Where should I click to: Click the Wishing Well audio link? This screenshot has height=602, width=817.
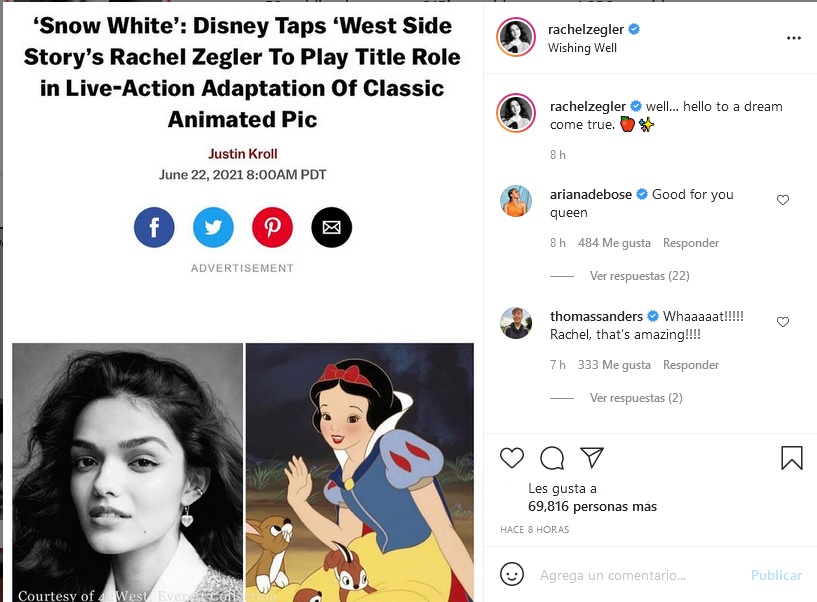click(x=582, y=48)
